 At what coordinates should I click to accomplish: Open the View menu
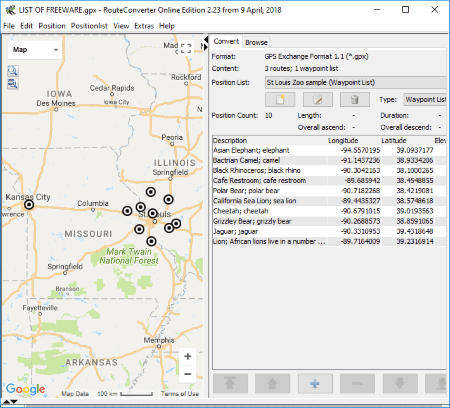click(121, 26)
